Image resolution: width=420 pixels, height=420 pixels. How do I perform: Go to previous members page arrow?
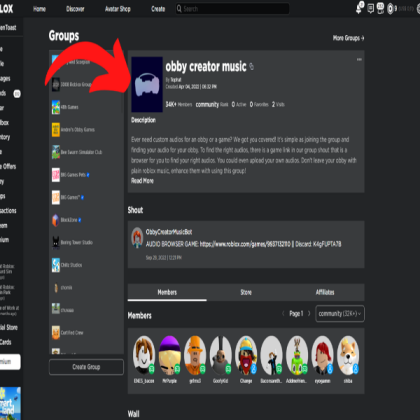283,313
